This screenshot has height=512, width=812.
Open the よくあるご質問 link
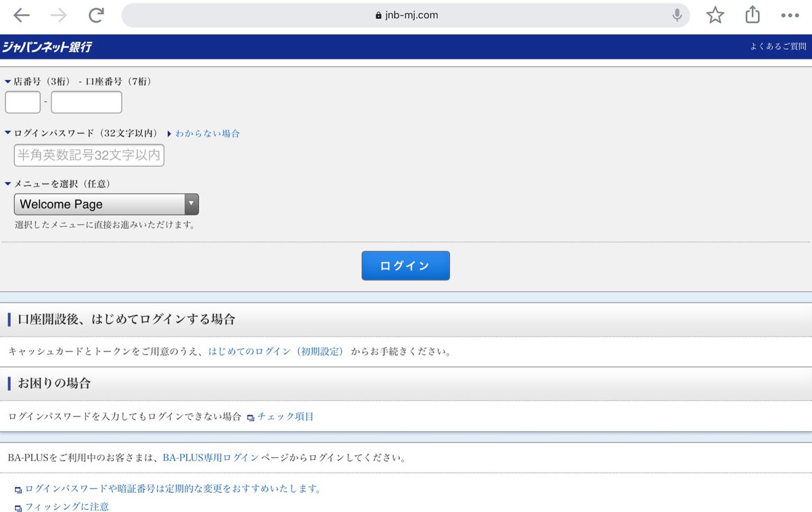click(x=778, y=47)
